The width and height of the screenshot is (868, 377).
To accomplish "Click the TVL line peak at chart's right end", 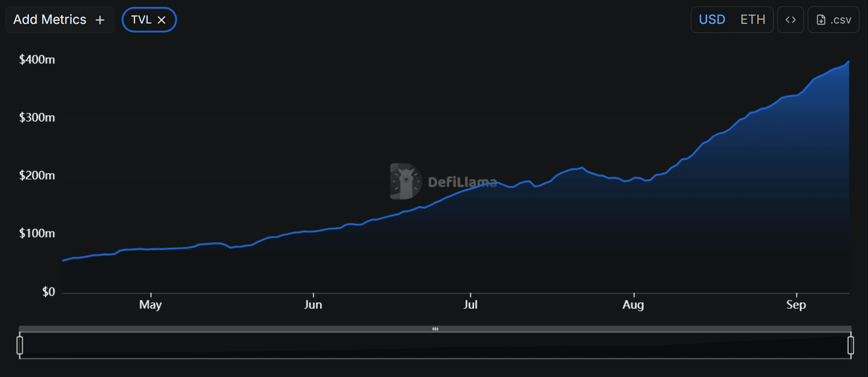I will [848, 62].
